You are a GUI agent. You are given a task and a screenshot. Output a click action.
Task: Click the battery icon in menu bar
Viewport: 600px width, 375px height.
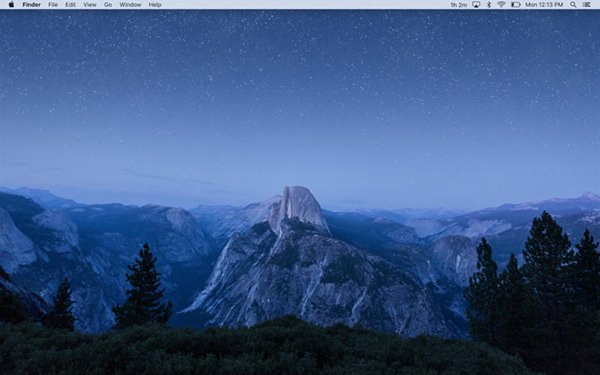515,5
